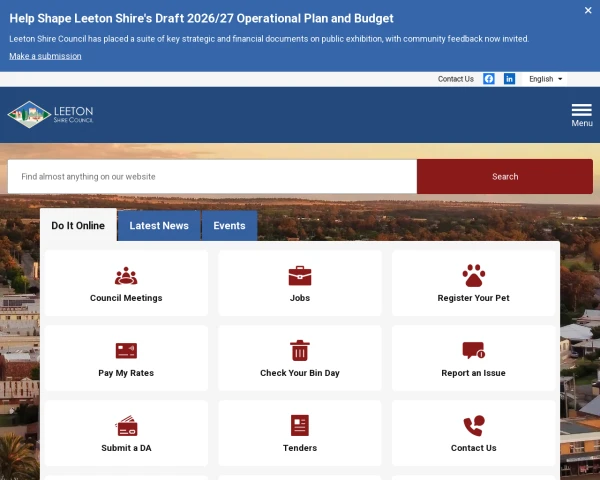Click the Submit a DA wallet icon
This screenshot has width=600, height=480.
pyautogui.click(x=126, y=426)
